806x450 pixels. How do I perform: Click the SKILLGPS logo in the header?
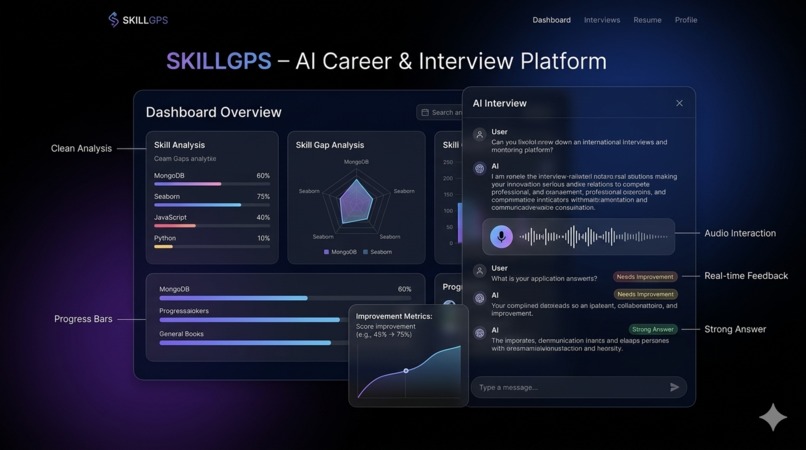click(x=138, y=20)
